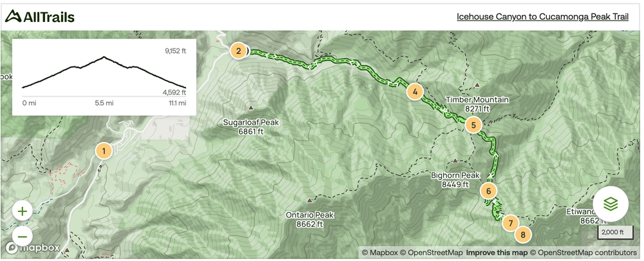This screenshot has width=644, height=261.
Task: Select waypoint marker 7
Action: coord(511,223)
